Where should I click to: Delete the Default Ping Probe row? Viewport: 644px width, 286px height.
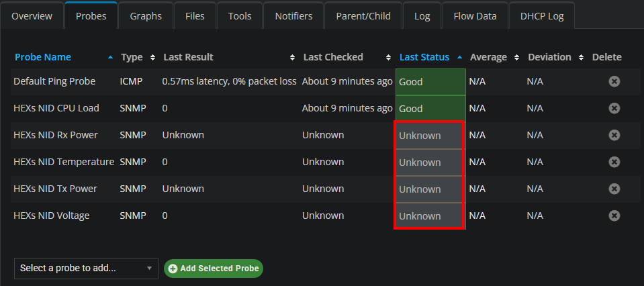tap(614, 81)
